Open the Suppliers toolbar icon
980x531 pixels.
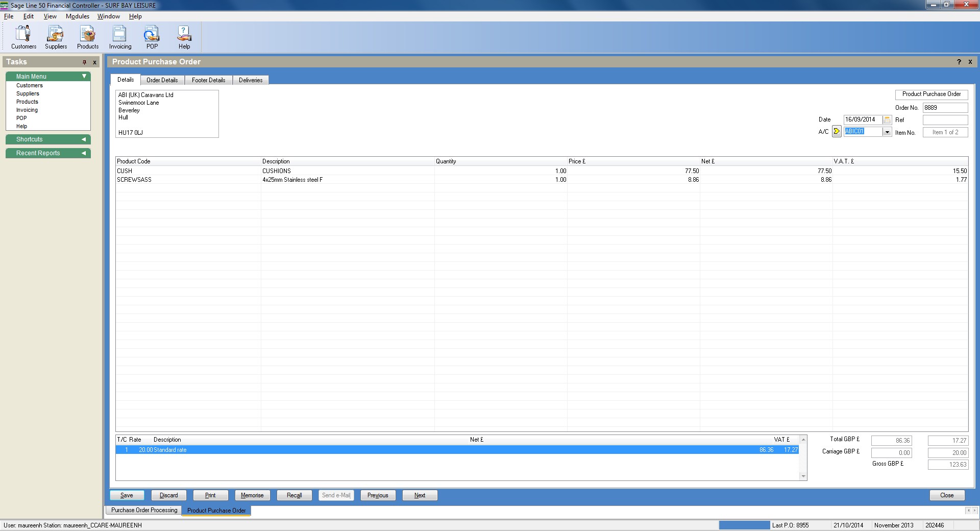56,37
